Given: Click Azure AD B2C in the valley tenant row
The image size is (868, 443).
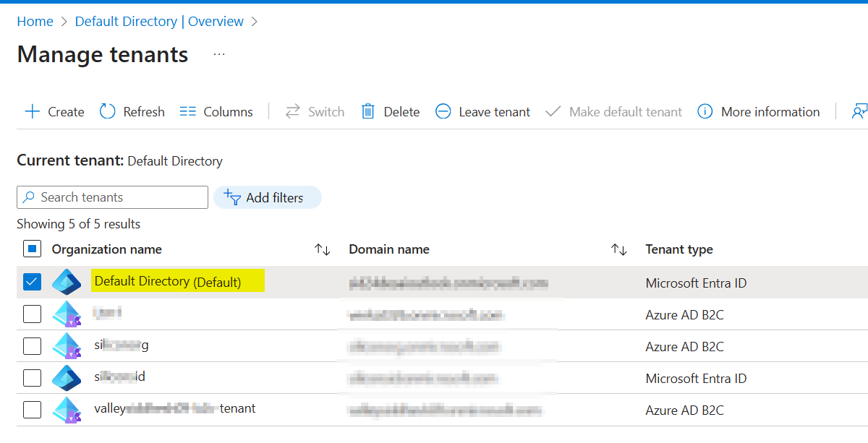Looking at the screenshot, I should tap(684, 410).
